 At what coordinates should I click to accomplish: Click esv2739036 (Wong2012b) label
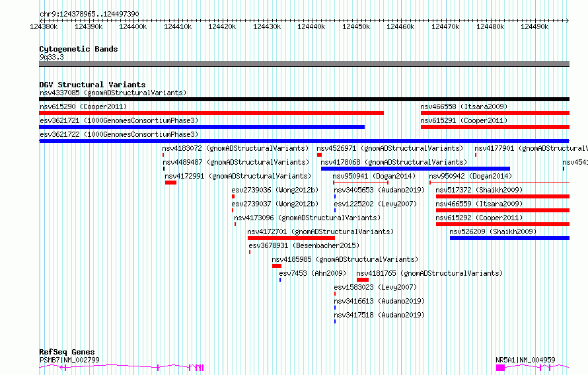(x=275, y=190)
